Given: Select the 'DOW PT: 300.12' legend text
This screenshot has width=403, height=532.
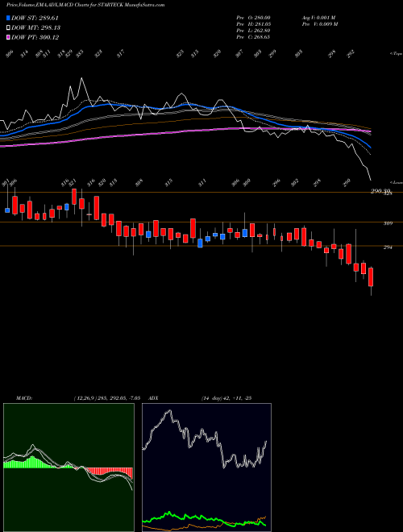Looking at the screenshot, I should pos(35,37).
